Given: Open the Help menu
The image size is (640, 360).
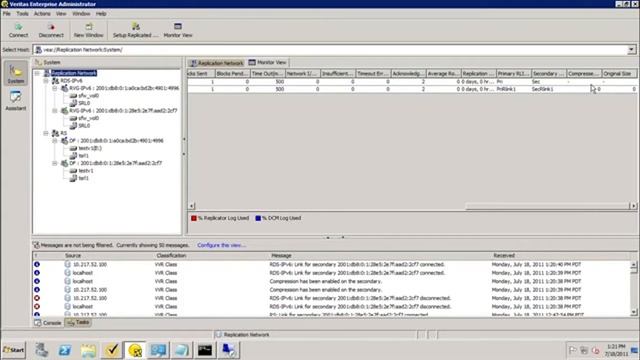Looking at the screenshot, I should coord(101,13).
